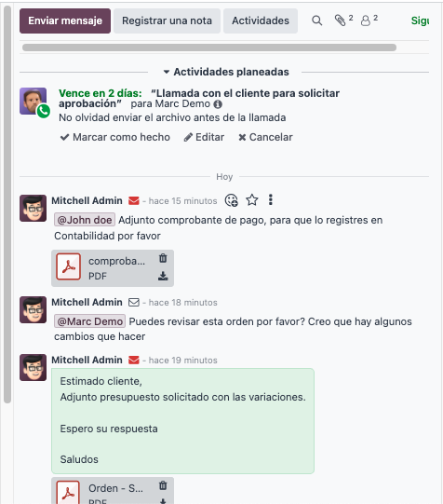
Task: Open the three-dot menu on the first message
Action: pos(271,200)
